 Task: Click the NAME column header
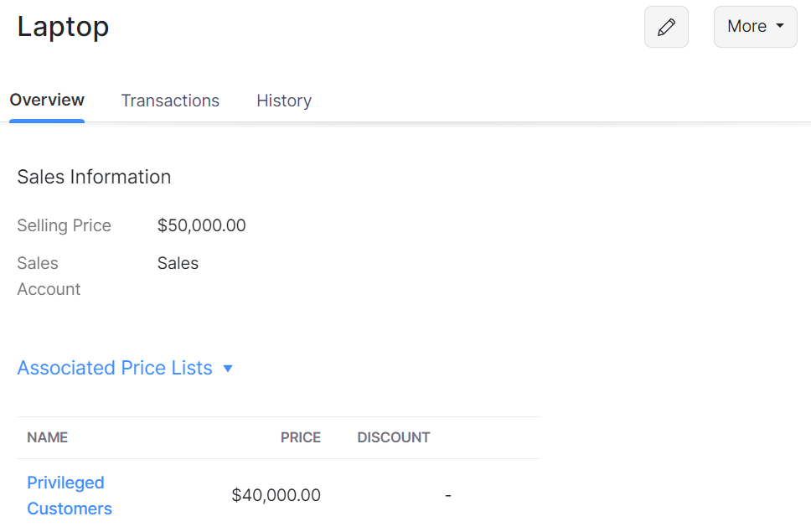click(x=48, y=437)
